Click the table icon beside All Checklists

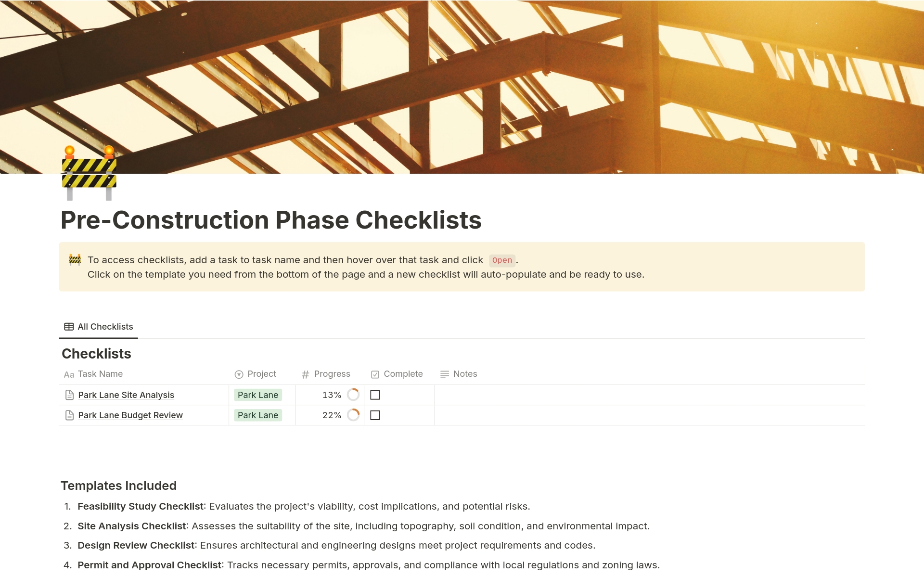tap(69, 327)
